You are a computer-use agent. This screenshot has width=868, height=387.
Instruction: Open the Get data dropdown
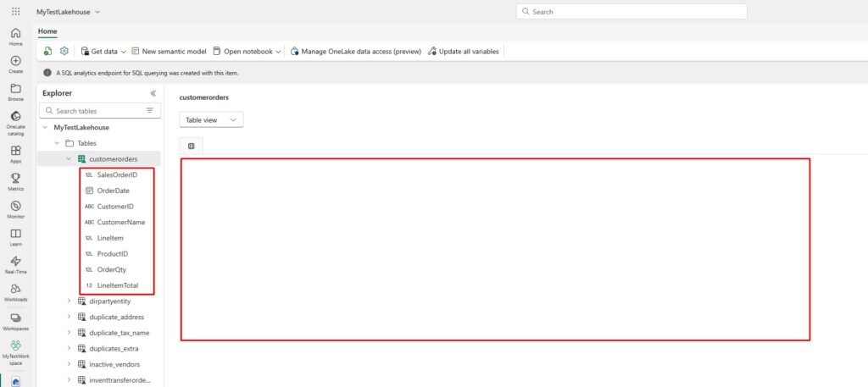103,52
